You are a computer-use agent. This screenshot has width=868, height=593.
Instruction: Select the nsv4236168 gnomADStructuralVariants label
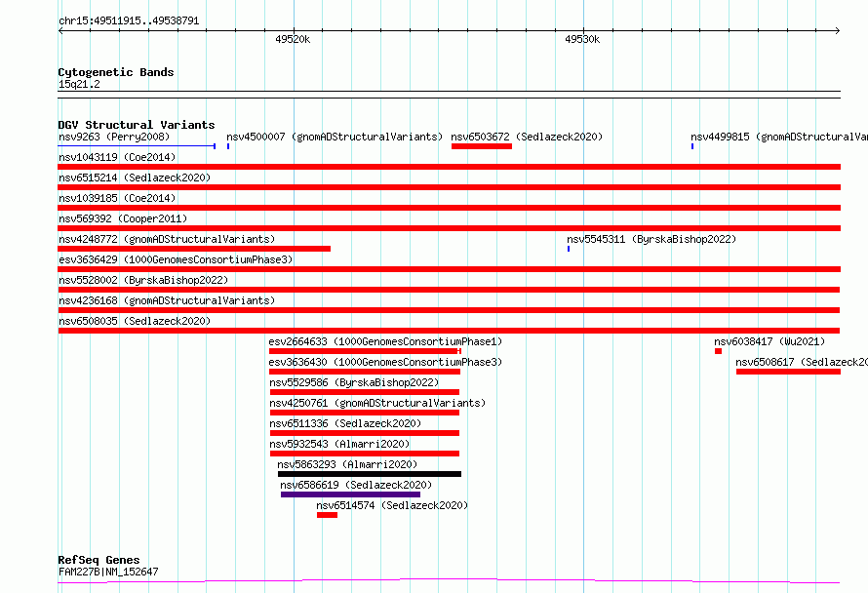167,300
